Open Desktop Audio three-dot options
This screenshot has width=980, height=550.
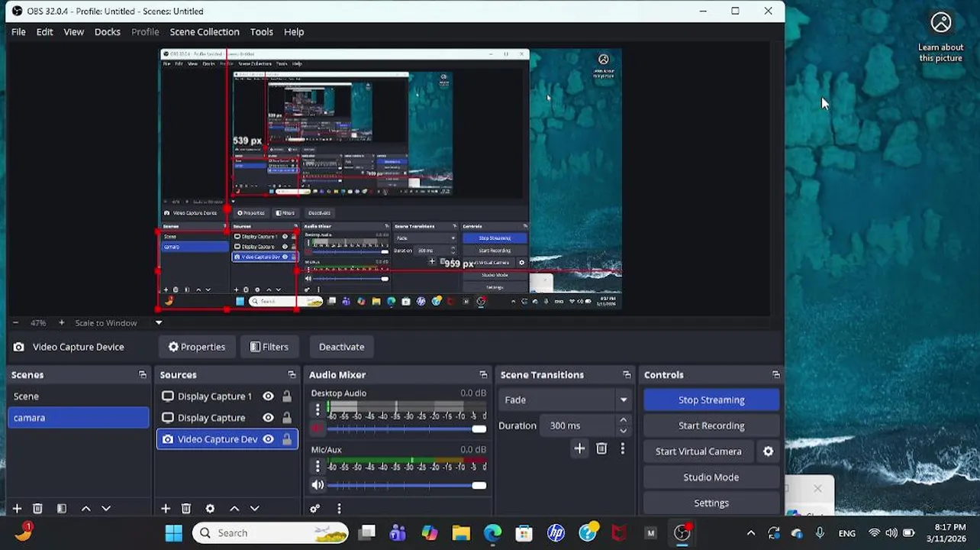(x=318, y=410)
